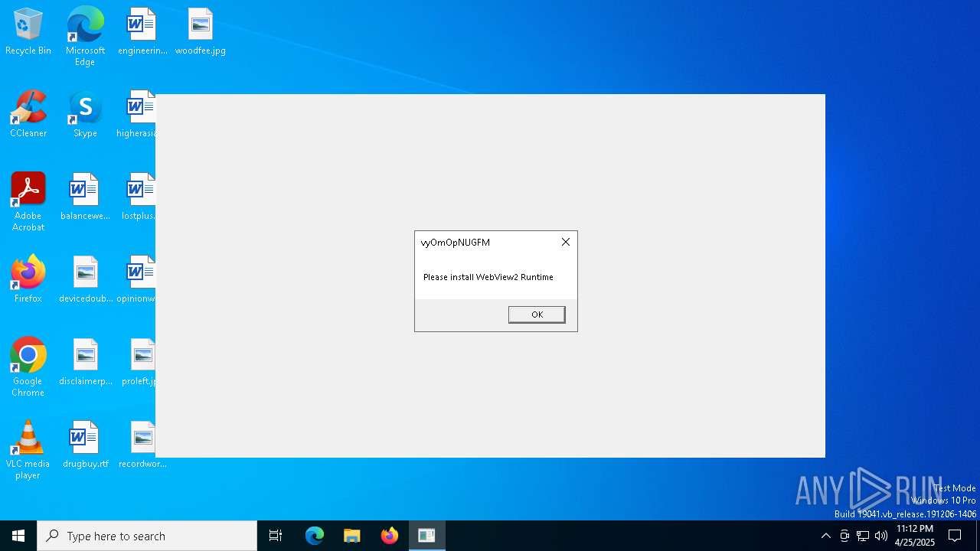Click OK in the WebView2 dialog
The image size is (980, 551).
[x=537, y=315]
